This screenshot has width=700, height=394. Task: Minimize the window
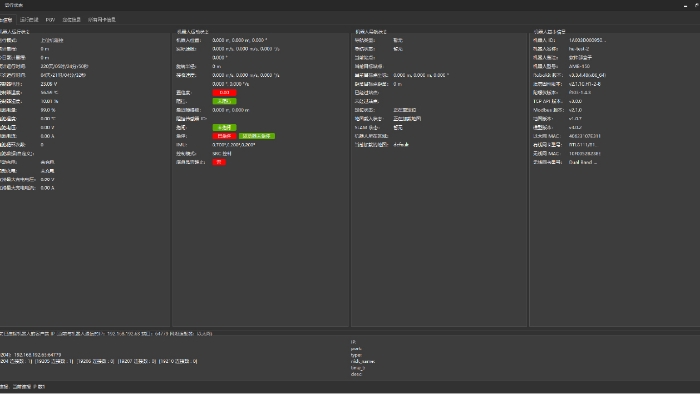[685, 5]
